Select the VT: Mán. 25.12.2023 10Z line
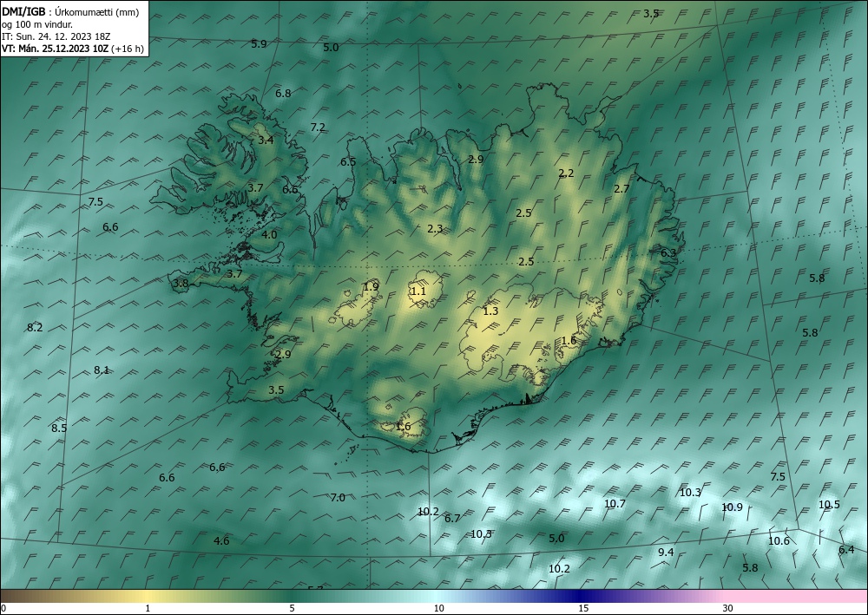Image resolution: width=868 pixels, height=615 pixels. [56, 49]
